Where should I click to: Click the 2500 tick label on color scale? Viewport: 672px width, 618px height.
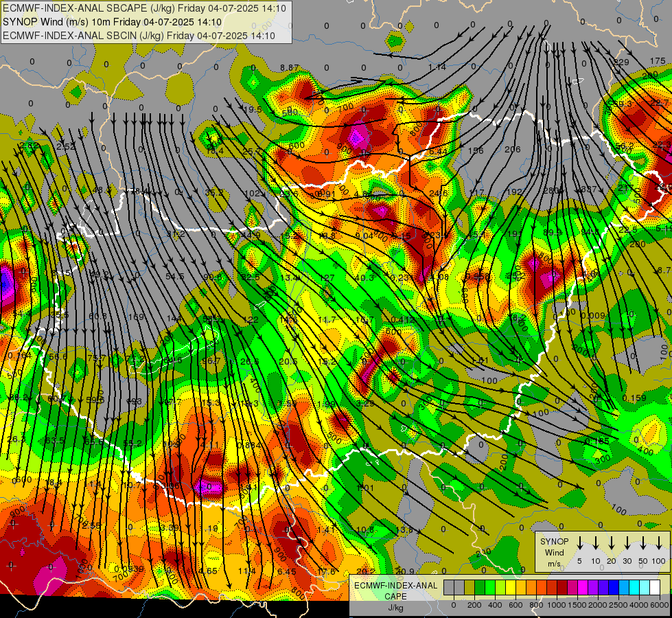click(618, 605)
